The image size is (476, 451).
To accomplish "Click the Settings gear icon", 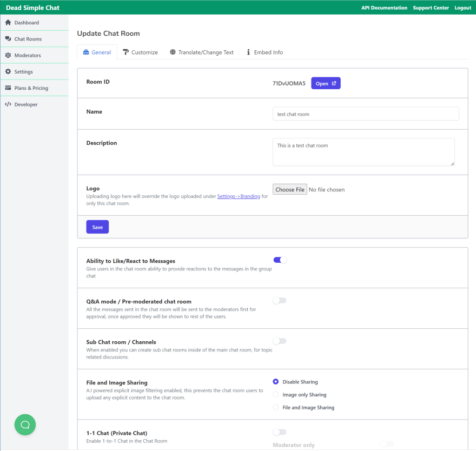I will point(8,71).
